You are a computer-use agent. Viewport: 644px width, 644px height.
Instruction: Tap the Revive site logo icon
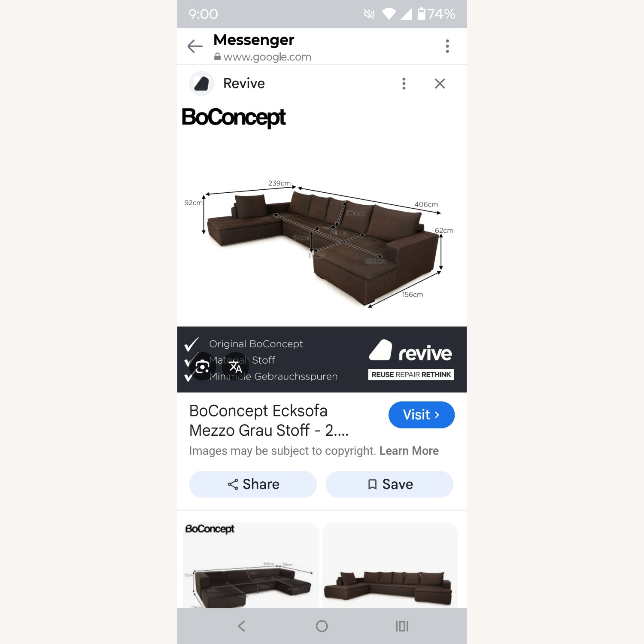(201, 83)
